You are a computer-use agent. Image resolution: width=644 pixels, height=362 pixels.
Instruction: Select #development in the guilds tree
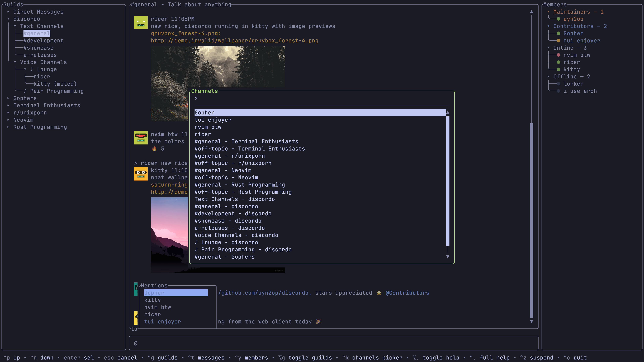(x=43, y=40)
